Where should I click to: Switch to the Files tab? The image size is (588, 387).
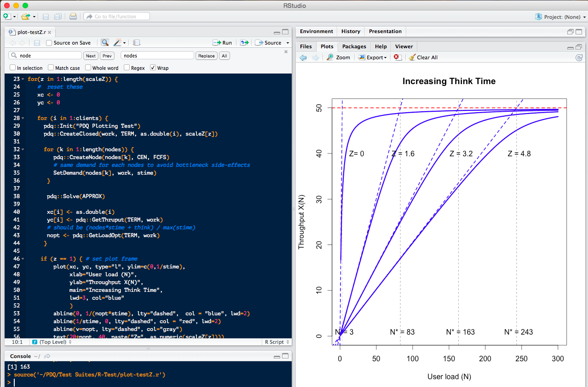click(x=306, y=46)
